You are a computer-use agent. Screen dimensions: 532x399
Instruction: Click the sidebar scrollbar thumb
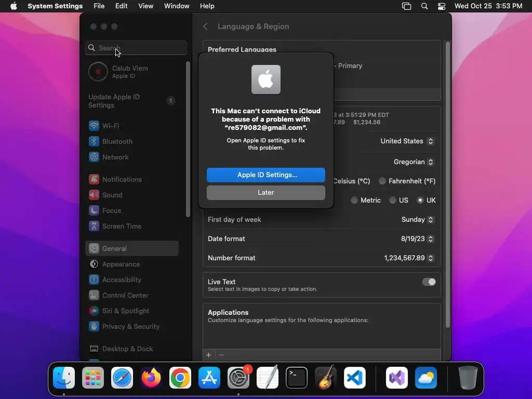click(x=188, y=139)
